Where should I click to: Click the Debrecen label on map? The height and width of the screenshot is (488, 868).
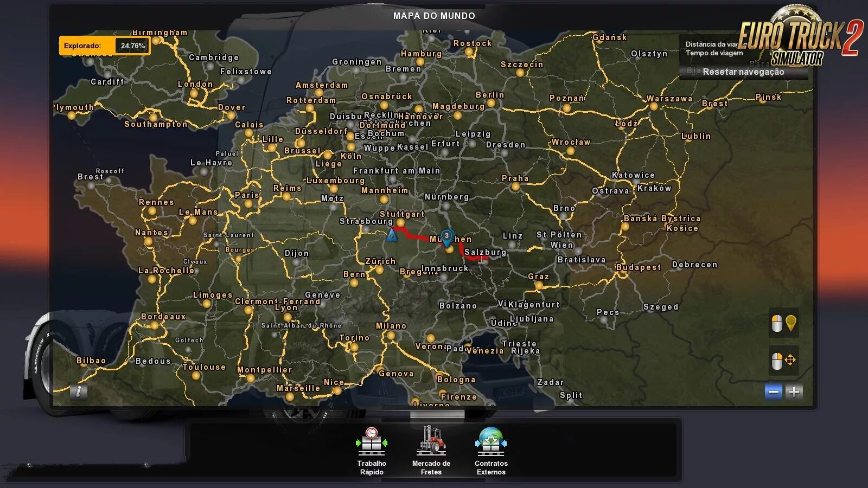pos(694,265)
